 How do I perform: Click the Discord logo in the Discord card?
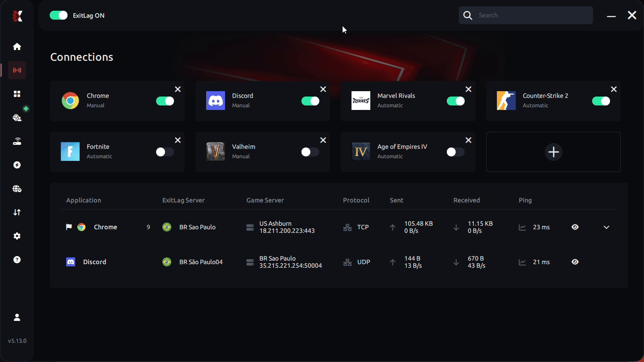click(216, 101)
